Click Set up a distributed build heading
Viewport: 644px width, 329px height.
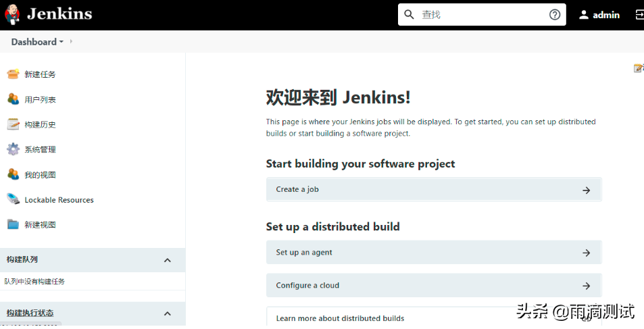(x=332, y=227)
